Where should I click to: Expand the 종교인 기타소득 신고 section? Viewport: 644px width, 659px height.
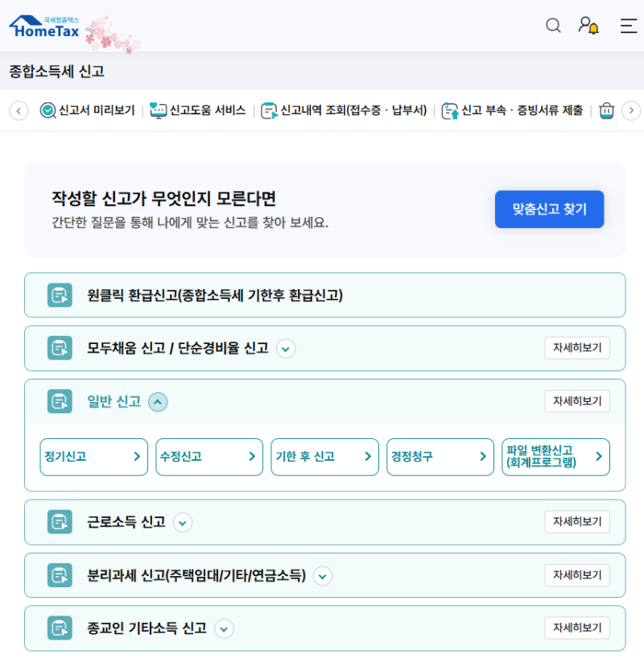tap(224, 628)
